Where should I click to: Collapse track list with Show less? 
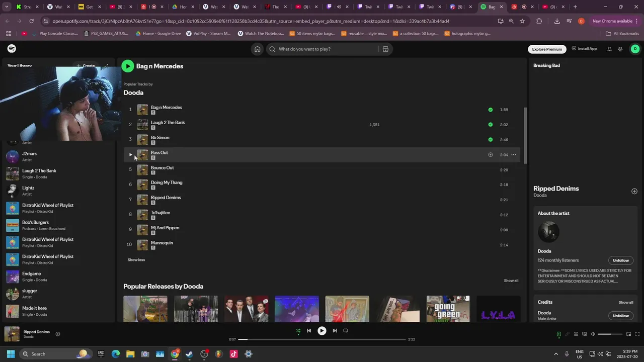[136, 260]
